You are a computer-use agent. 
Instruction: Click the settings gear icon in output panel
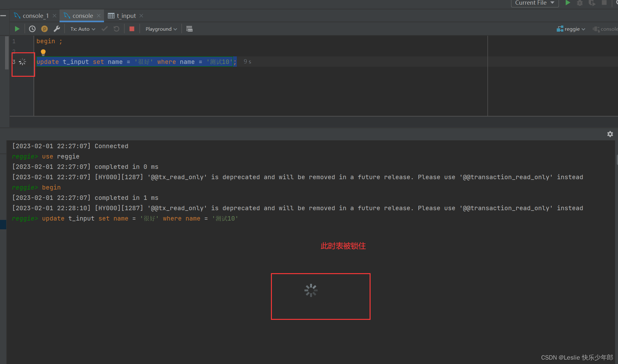tap(610, 134)
